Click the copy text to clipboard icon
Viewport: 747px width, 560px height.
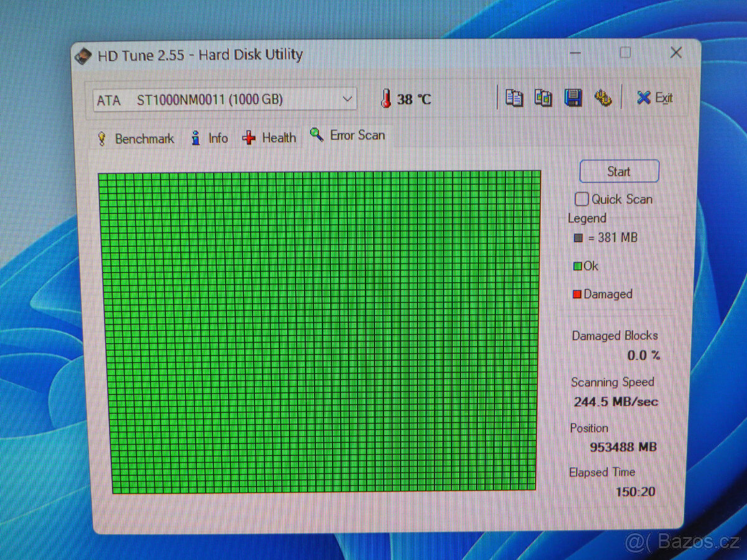515,98
